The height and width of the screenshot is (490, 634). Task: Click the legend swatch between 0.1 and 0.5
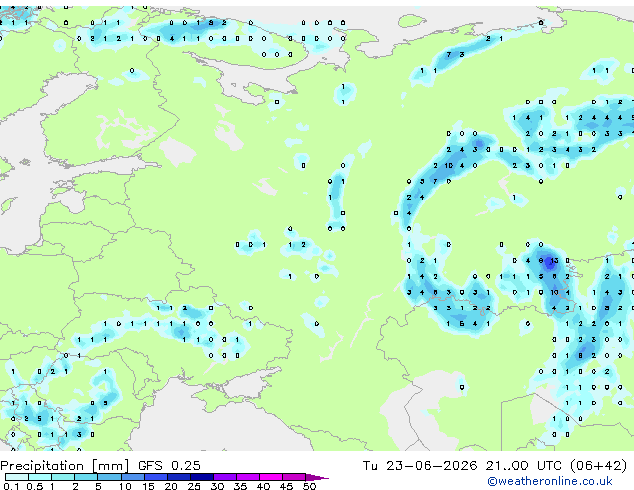[x=17, y=477]
